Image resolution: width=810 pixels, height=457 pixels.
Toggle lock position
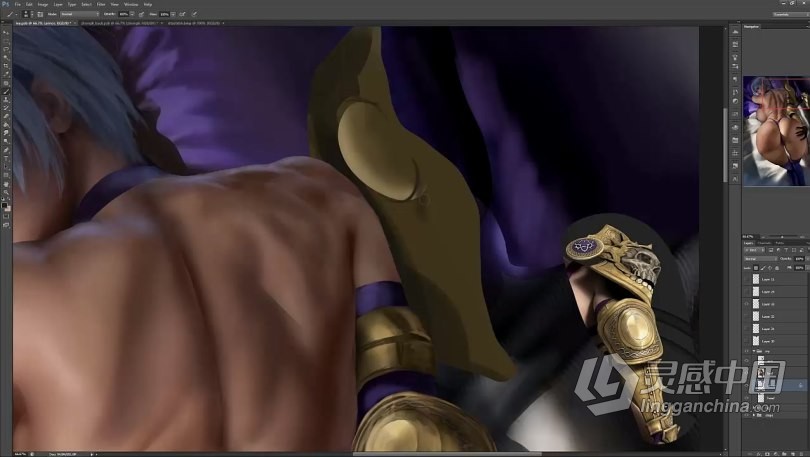pos(770,267)
